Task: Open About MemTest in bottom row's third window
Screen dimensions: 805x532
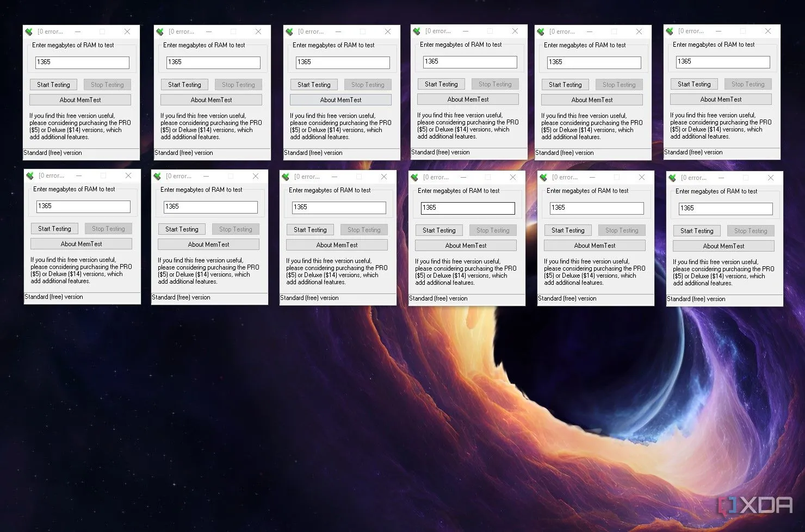Action: (x=337, y=245)
